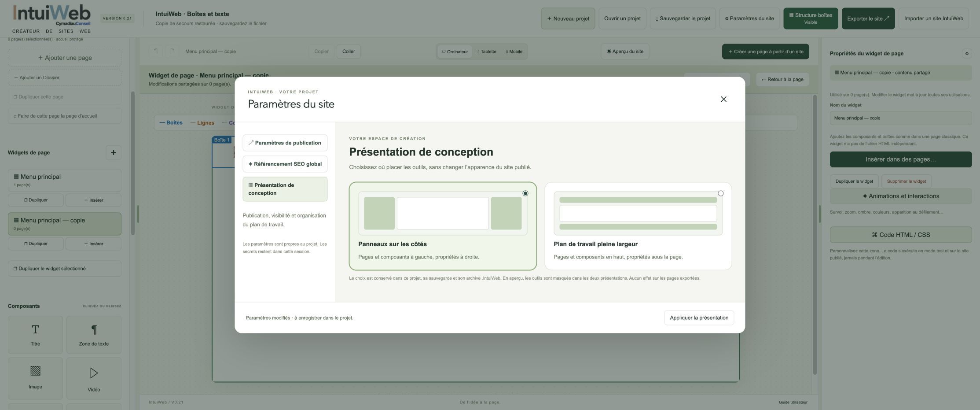Screen dimensions: 980x410
Task: Add the Image component
Action: 35,378
